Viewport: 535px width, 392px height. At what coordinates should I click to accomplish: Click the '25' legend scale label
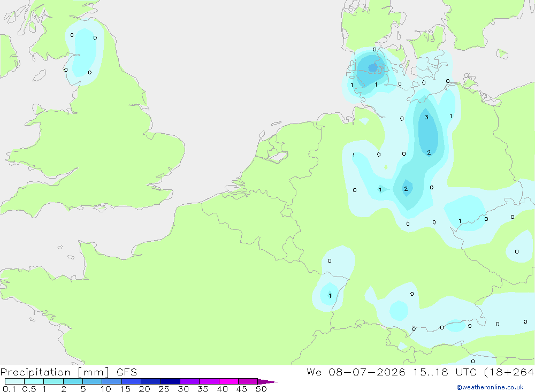[164, 389]
